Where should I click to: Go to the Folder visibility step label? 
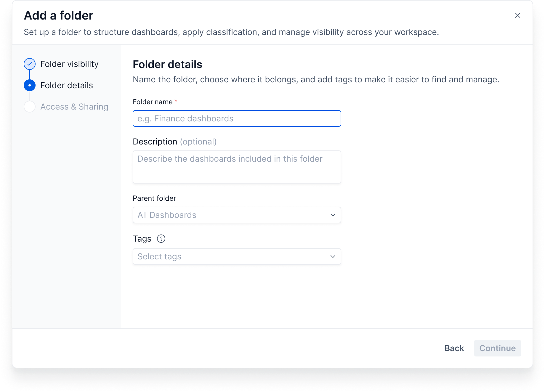pyautogui.click(x=69, y=64)
